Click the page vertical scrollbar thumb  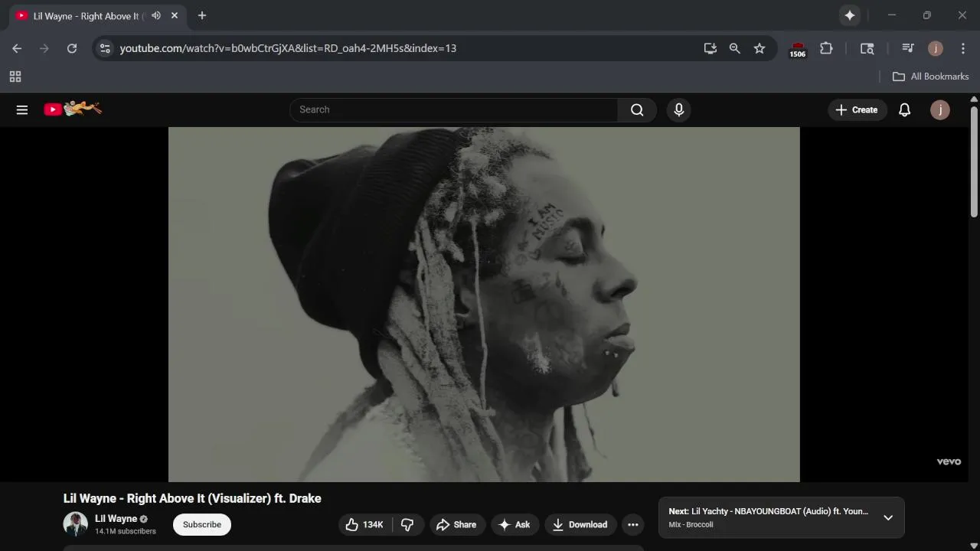pyautogui.click(x=974, y=161)
